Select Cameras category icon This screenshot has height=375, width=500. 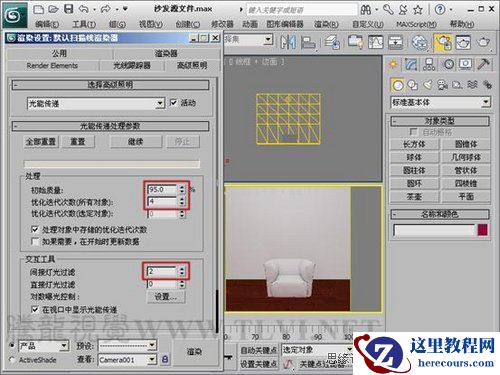click(x=442, y=85)
